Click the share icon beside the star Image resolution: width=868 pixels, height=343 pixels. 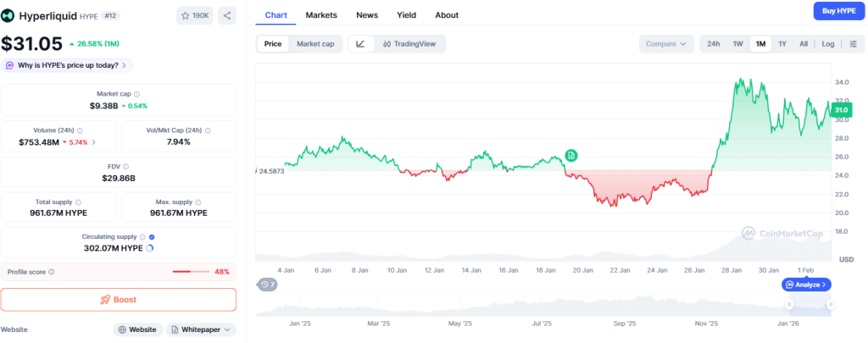click(x=227, y=15)
